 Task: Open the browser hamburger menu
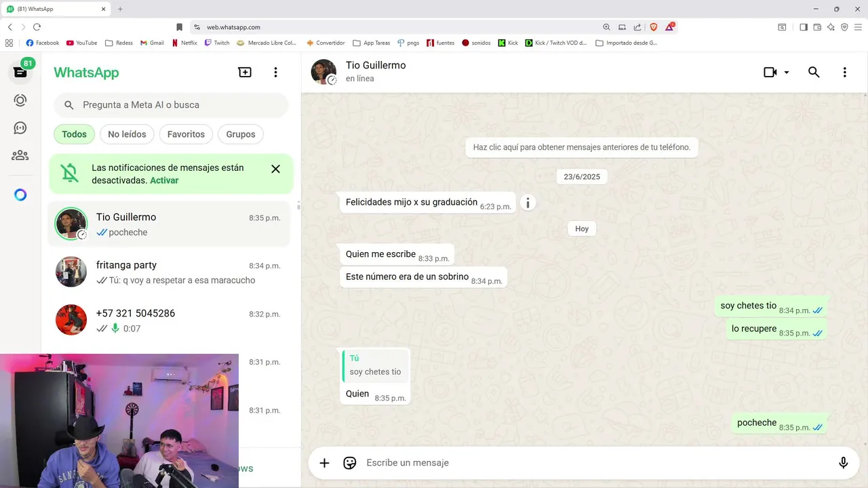(x=859, y=27)
